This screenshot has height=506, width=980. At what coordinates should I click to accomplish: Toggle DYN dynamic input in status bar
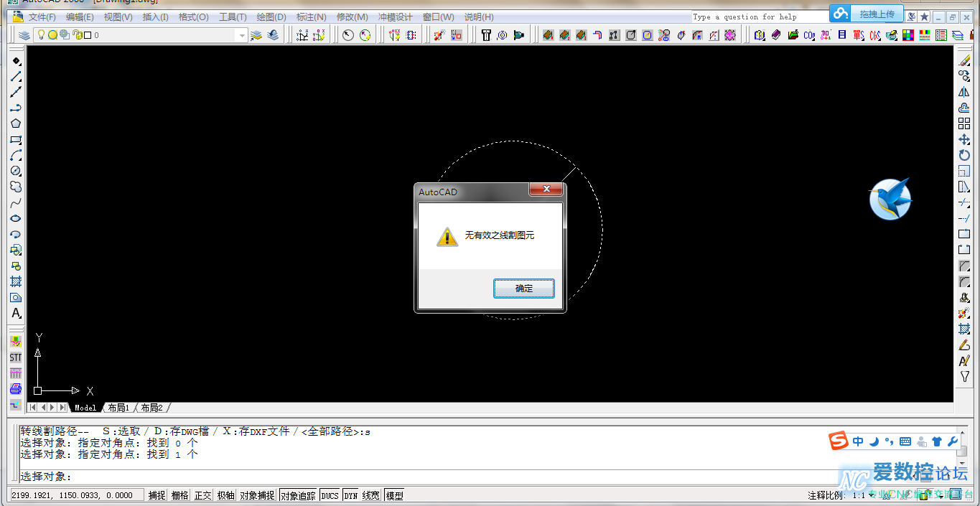coord(350,495)
